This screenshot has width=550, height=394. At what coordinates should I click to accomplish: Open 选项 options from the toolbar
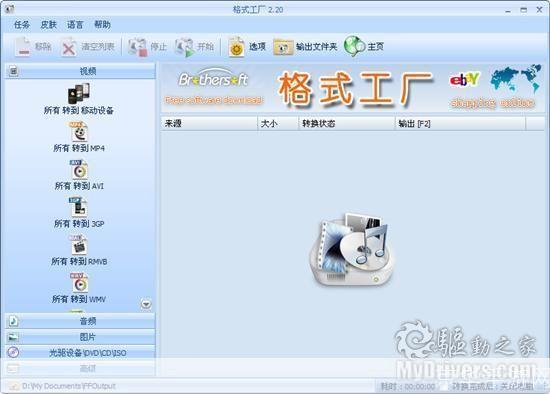pos(247,47)
